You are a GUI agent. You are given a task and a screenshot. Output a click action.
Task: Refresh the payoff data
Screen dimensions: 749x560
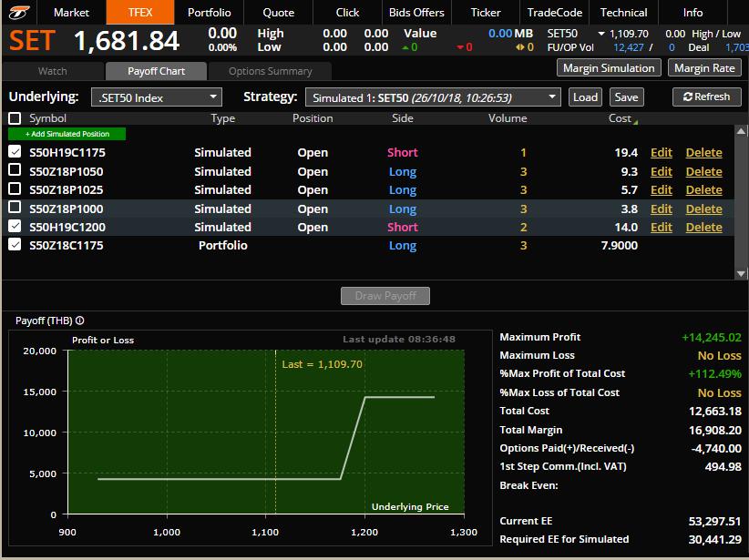[x=707, y=97]
